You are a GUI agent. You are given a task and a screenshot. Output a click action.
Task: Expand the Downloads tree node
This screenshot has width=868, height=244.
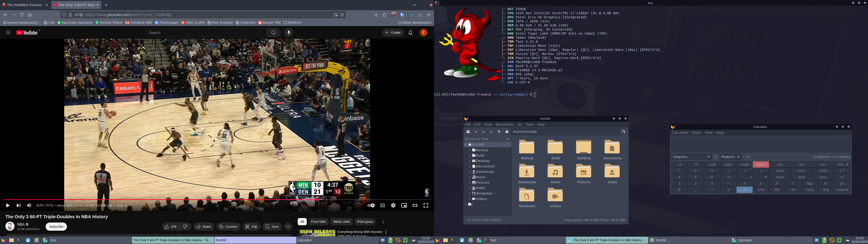pyautogui.click(x=470, y=172)
